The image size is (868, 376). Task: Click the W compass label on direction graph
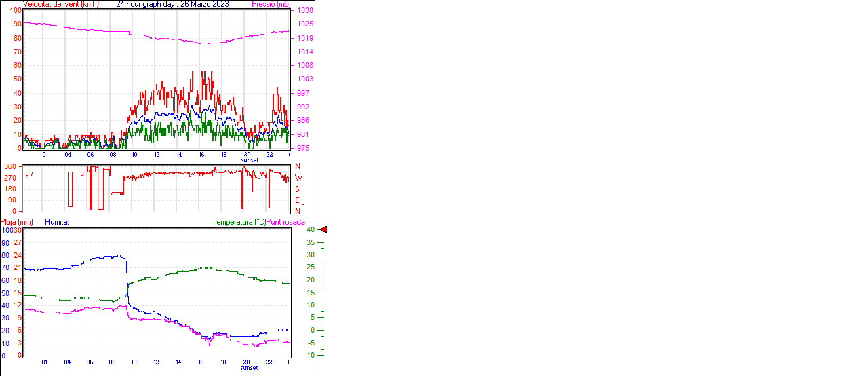pyautogui.click(x=298, y=178)
